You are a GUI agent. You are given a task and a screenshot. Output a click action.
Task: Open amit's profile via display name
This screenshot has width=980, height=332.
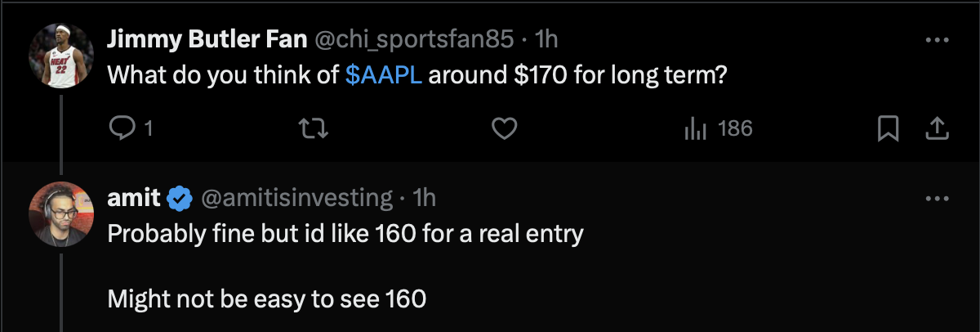tap(133, 198)
